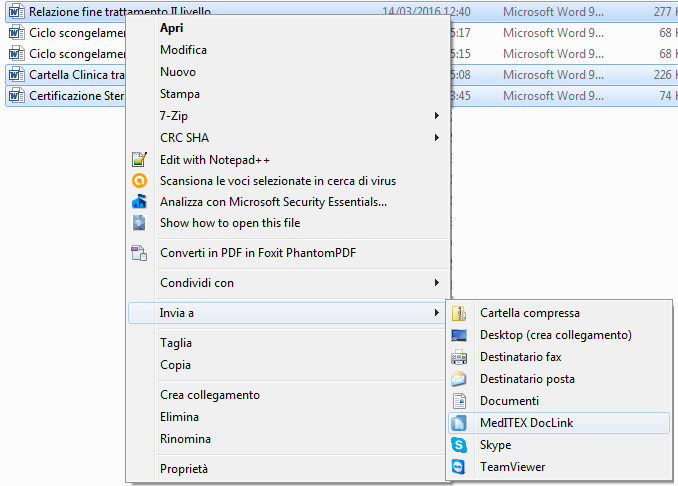
Task: Click the MedITEX DocLink icon
Action: click(459, 423)
